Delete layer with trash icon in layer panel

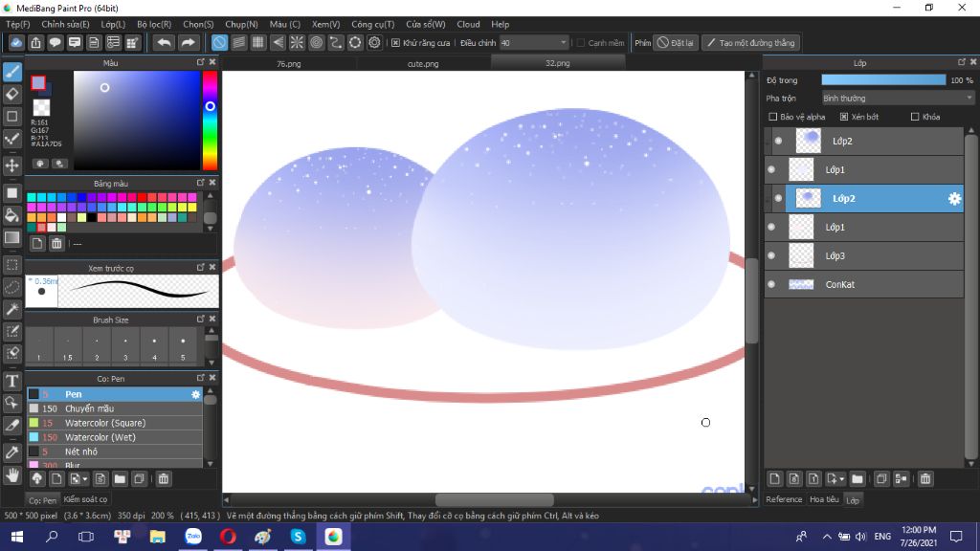[x=925, y=479]
